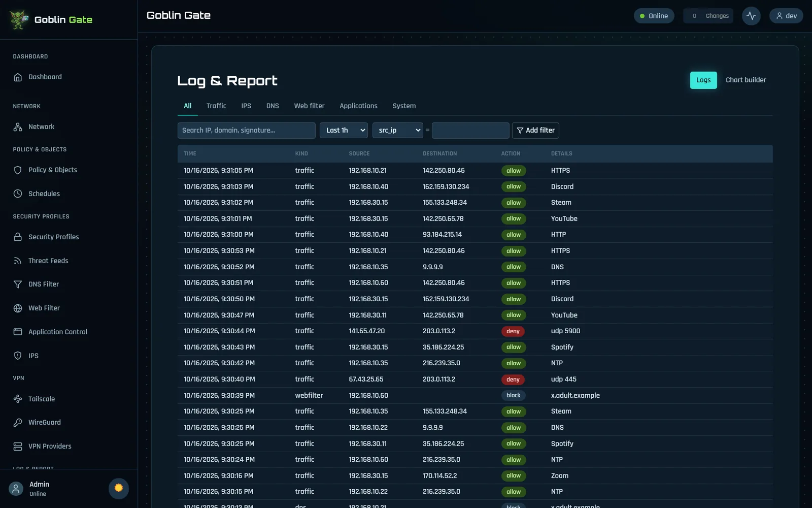Viewport: 812px width, 508px height.
Task: Click the DNS Filter funnel icon
Action: (18, 284)
